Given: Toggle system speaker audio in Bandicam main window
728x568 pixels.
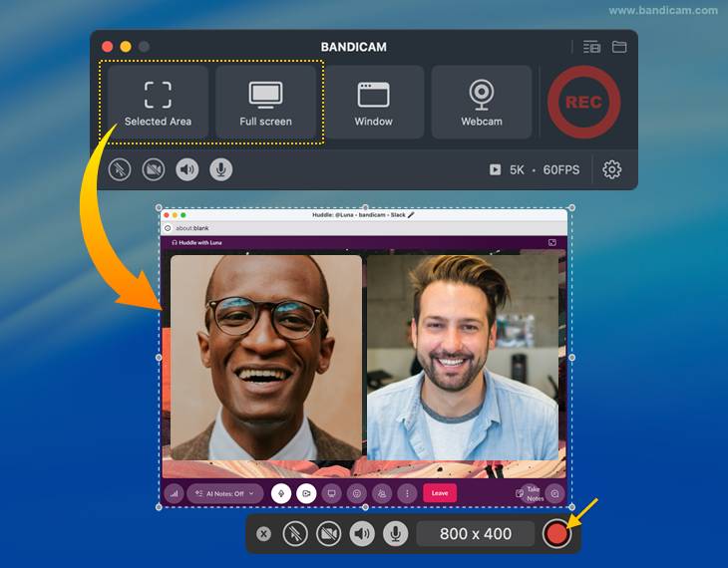Looking at the screenshot, I should pos(187,169).
